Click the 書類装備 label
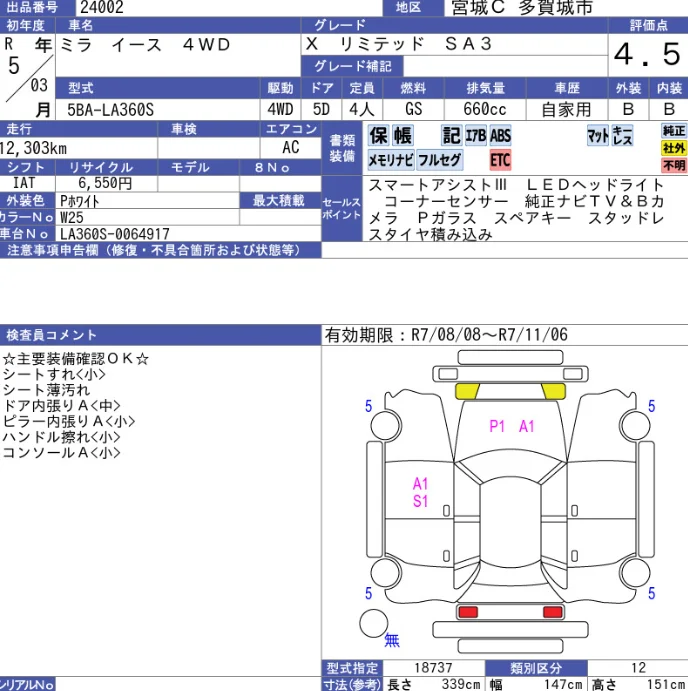Screen dimensions: 688x691 [x=341, y=149]
